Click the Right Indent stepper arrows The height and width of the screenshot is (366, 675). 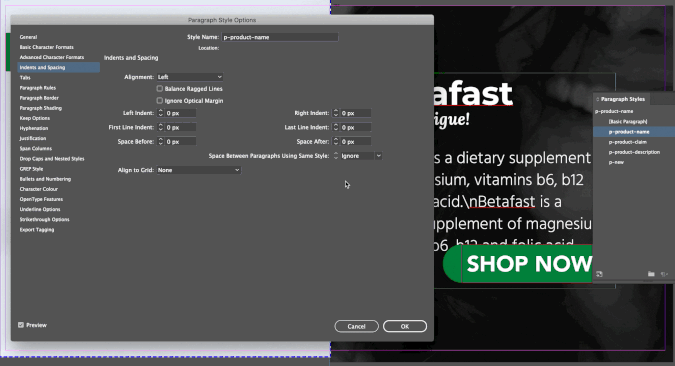(336, 113)
